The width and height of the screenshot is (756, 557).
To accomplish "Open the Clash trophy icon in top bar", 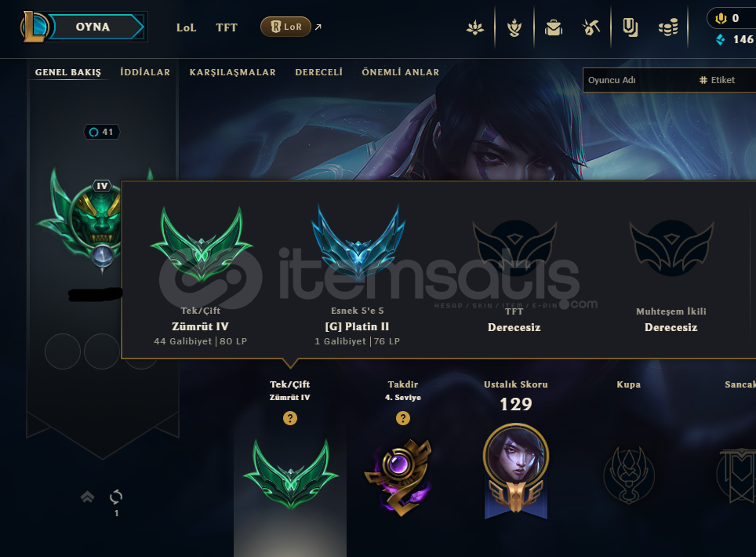I will [475, 27].
